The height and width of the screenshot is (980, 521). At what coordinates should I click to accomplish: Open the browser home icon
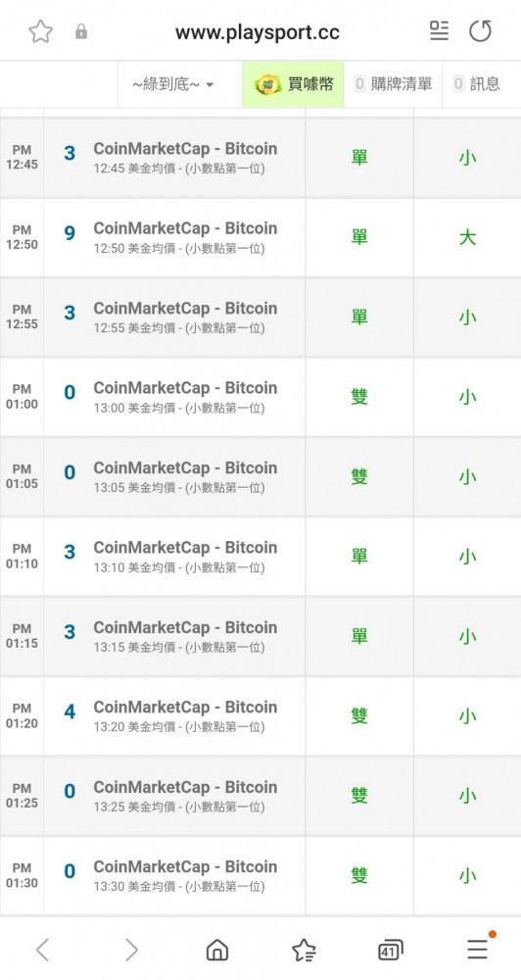pos(217,950)
